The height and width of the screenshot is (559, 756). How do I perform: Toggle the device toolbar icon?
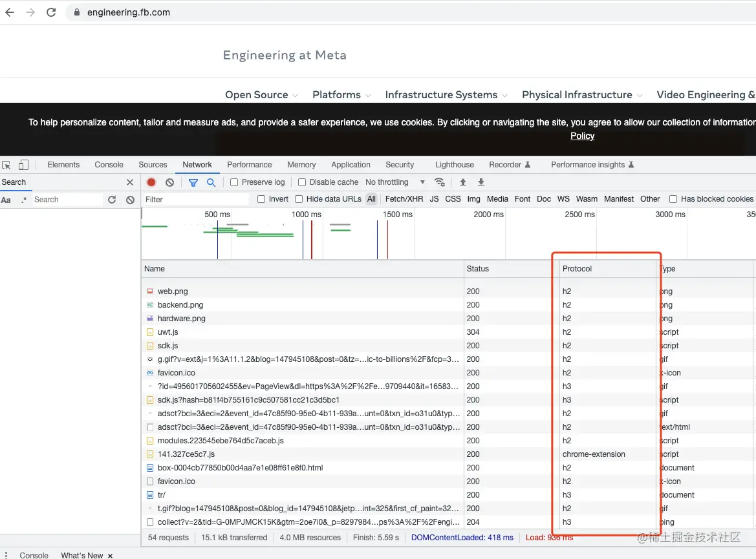pyautogui.click(x=23, y=165)
